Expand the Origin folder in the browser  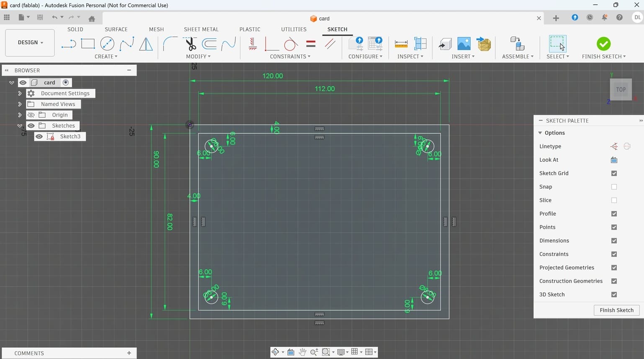pyautogui.click(x=20, y=115)
